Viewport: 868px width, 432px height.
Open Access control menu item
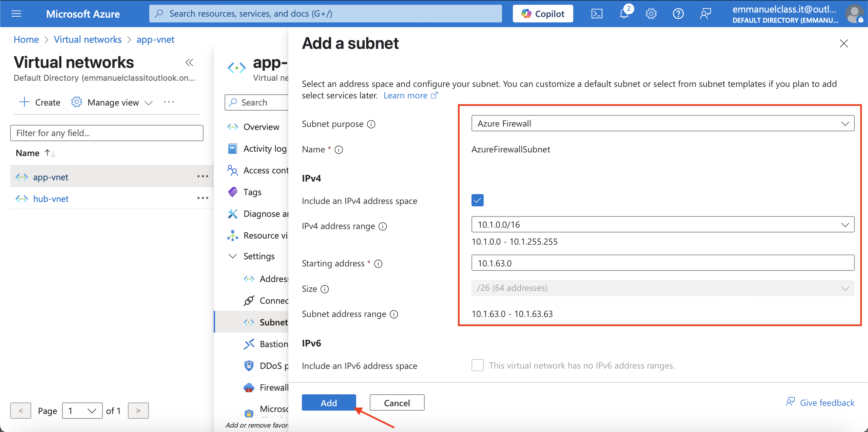[x=258, y=170]
